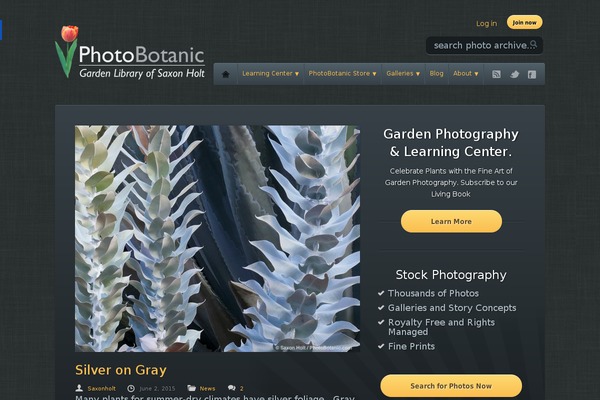The width and height of the screenshot is (600, 400).
Task: Focus the search photo archive field
Action: pyautogui.click(x=484, y=46)
